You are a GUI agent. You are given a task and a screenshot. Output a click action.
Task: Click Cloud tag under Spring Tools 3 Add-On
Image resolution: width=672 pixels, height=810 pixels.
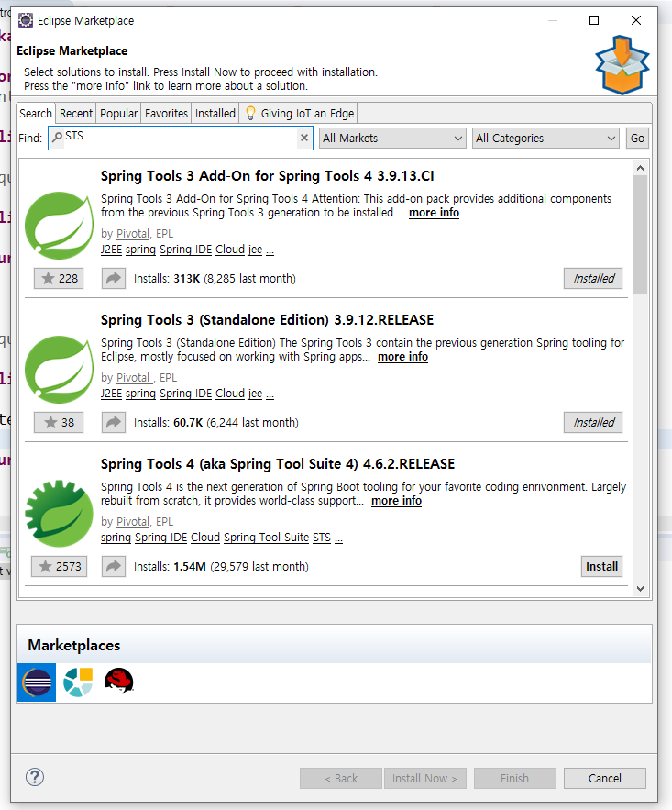(x=230, y=250)
